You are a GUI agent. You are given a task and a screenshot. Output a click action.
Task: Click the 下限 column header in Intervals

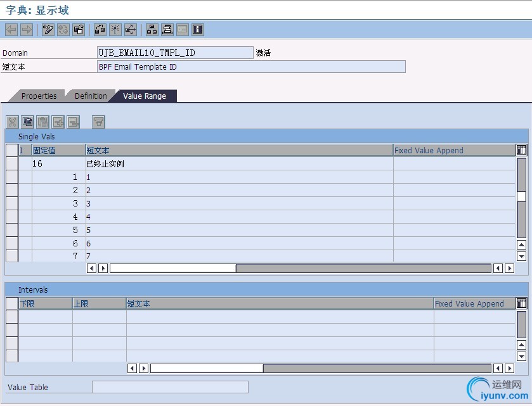tap(45, 303)
